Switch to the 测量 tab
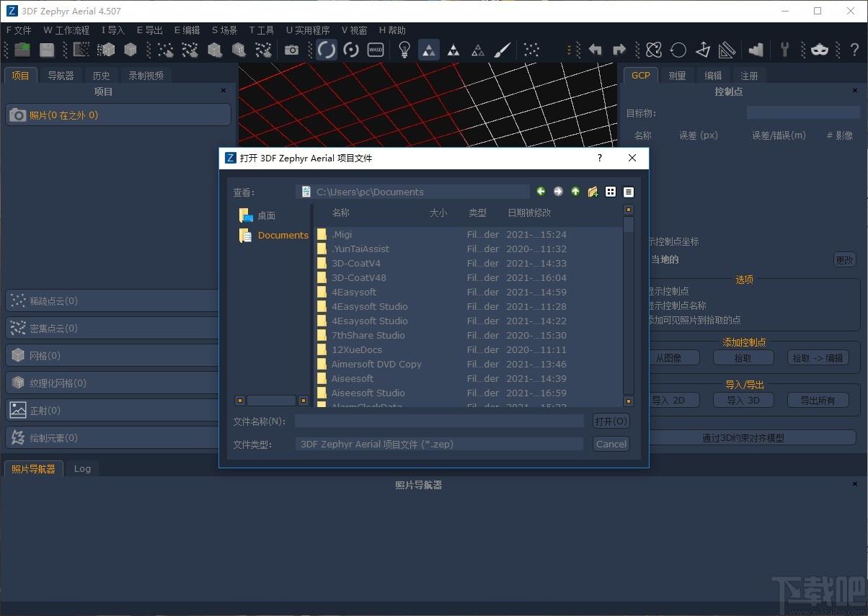 point(676,74)
